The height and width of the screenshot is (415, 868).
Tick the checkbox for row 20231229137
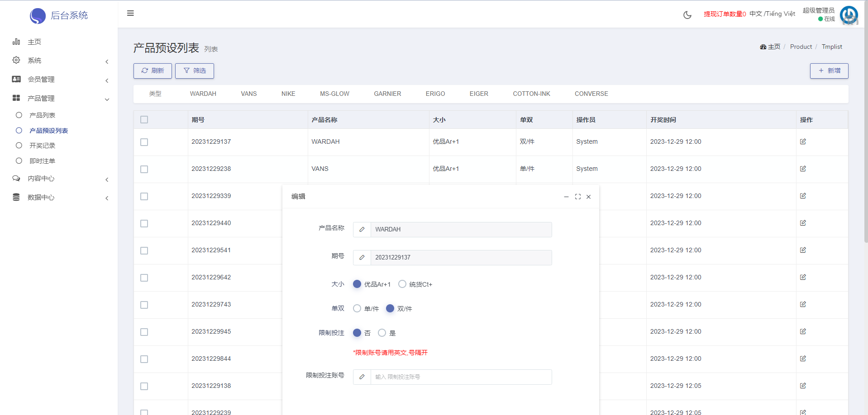point(144,142)
